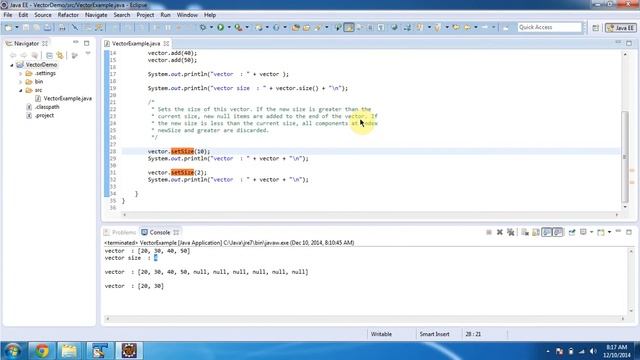
Task: Collapse the VectorDemo project
Action: point(12,65)
